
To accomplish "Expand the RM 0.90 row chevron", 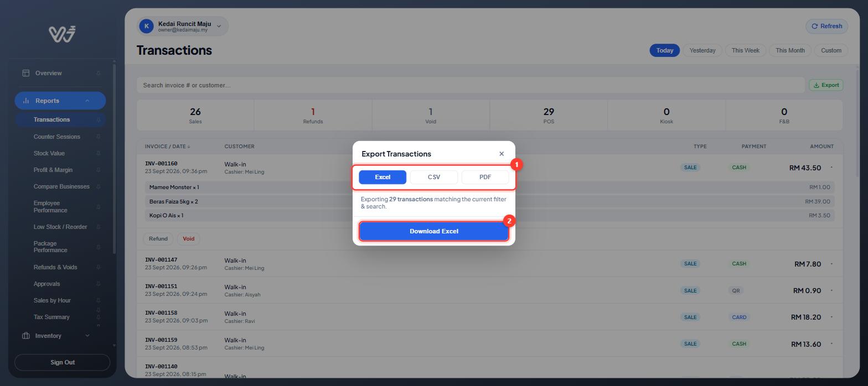I will click(831, 290).
